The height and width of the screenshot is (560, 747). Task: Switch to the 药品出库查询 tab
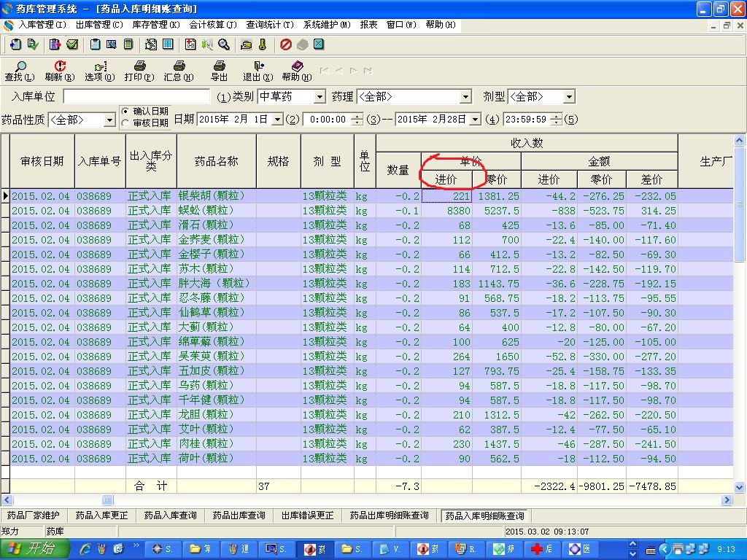(239, 516)
